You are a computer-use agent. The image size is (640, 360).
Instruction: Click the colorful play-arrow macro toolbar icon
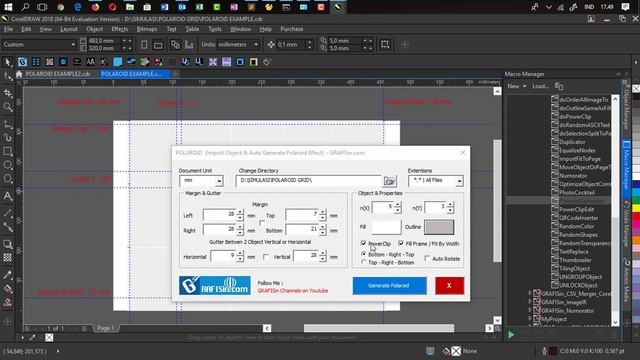(144, 62)
